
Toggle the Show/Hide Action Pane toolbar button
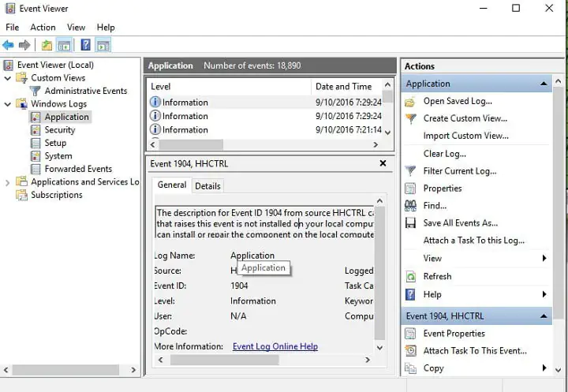[x=103, y=45]
